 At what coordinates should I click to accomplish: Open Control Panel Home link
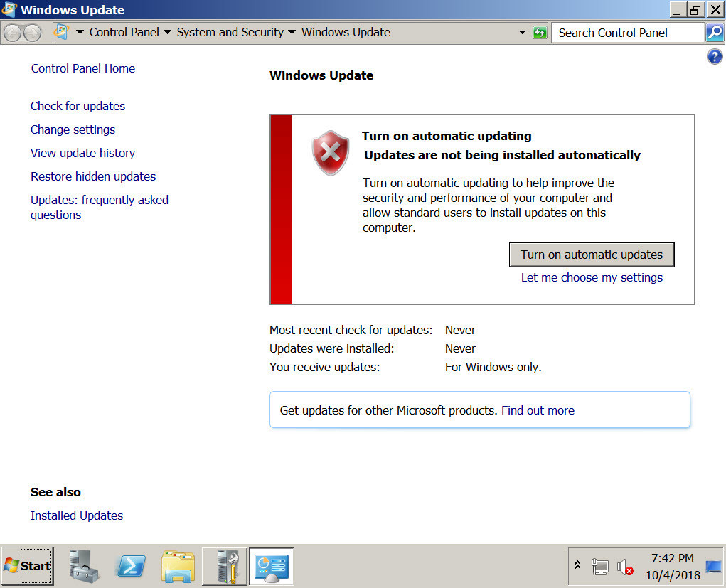pyautogui.click(x=83, y=68)
